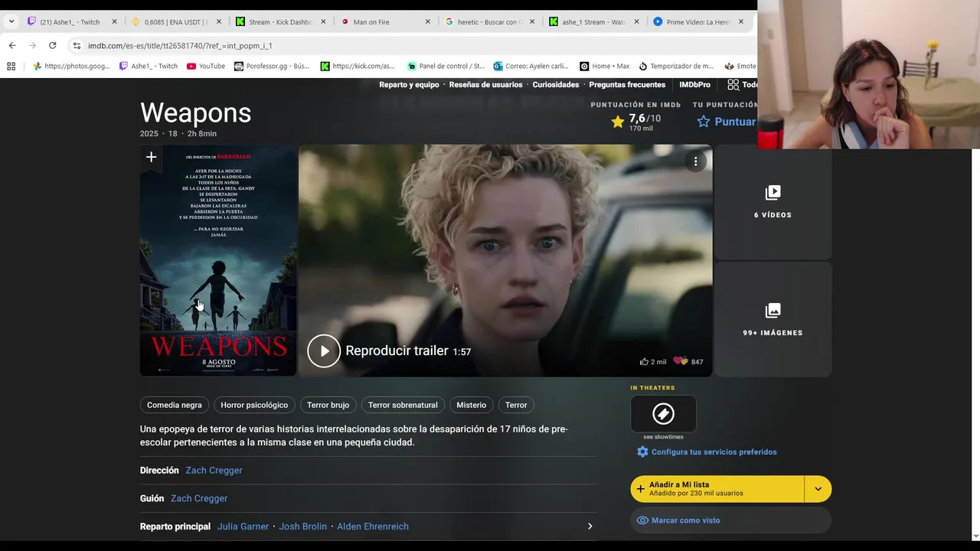Close the Prime Video tab
The width and height of the screenshot is (980, 551).
click(x=740, y=22)
